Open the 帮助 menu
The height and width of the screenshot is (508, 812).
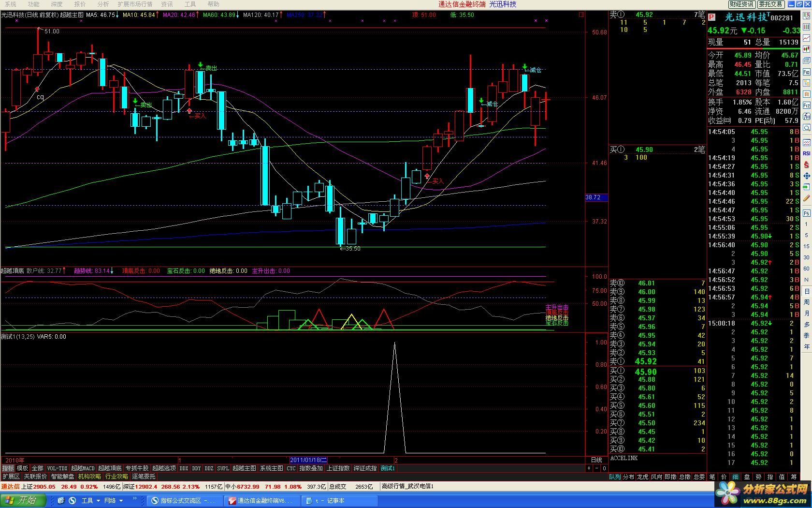(x=213, y=4)
